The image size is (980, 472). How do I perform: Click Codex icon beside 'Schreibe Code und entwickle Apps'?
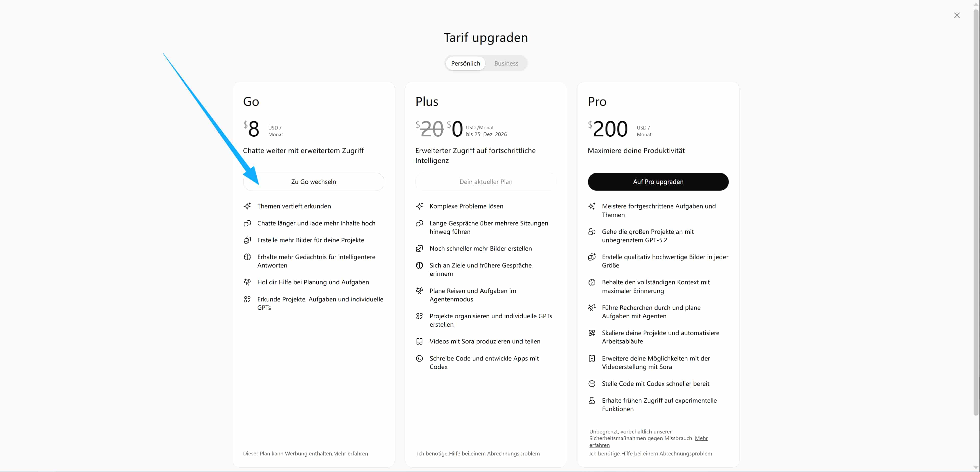coord(419,358)
